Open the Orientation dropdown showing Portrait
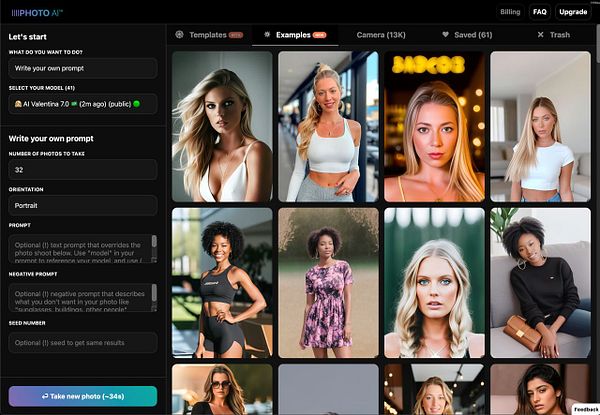Viewport: 600px width, 415px height. click(x=83, y=205)
